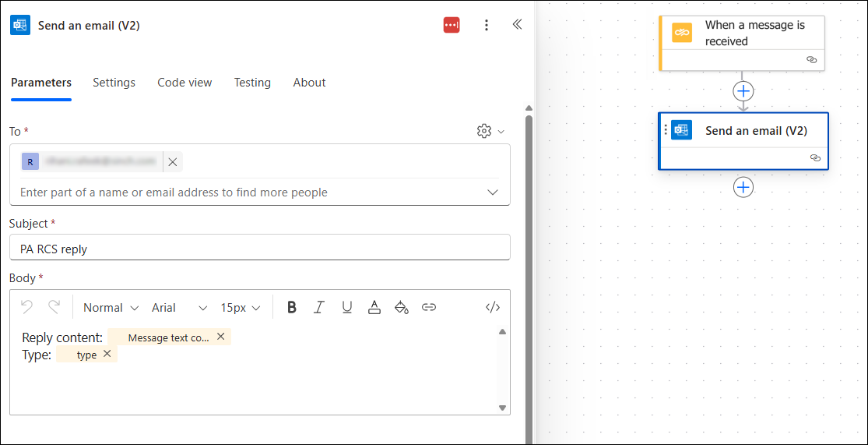Viewport: 868px width, 445px height.
Task: Collapse the Send an email panel
Action: [517, 25]
